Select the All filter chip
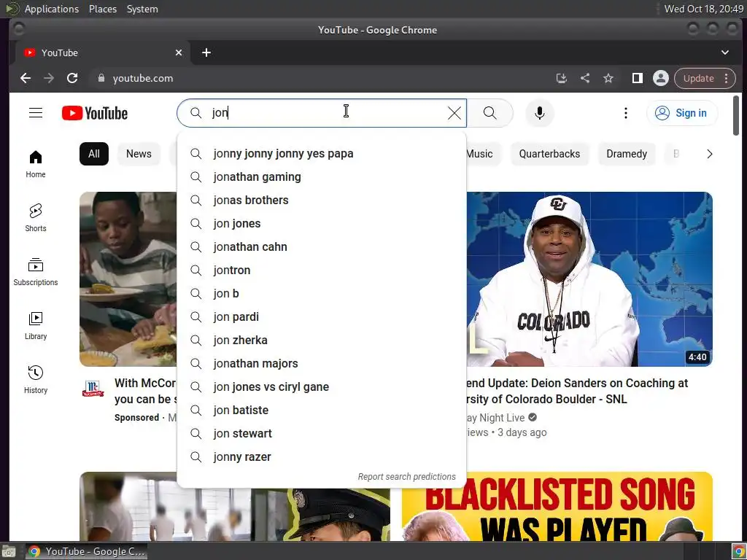 [94, 154]
